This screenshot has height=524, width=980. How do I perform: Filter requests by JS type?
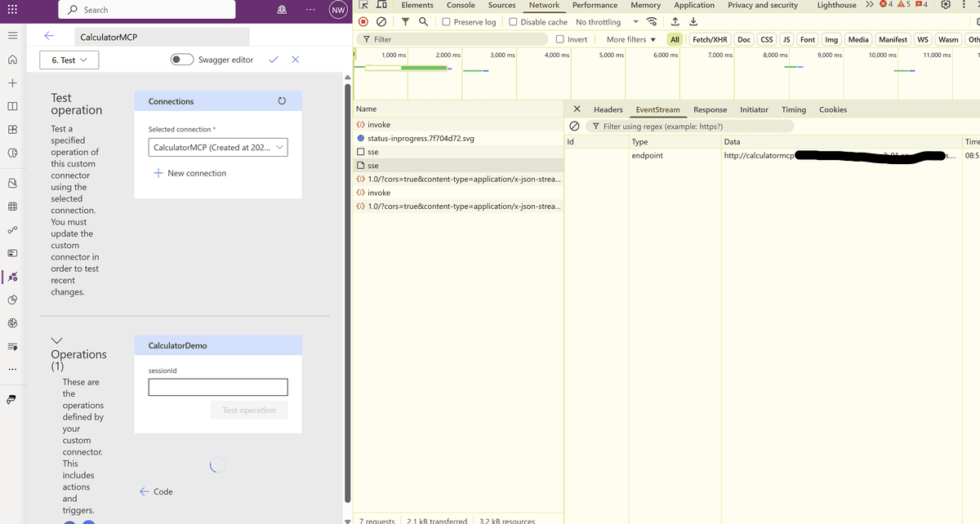(x=786, y=39)
